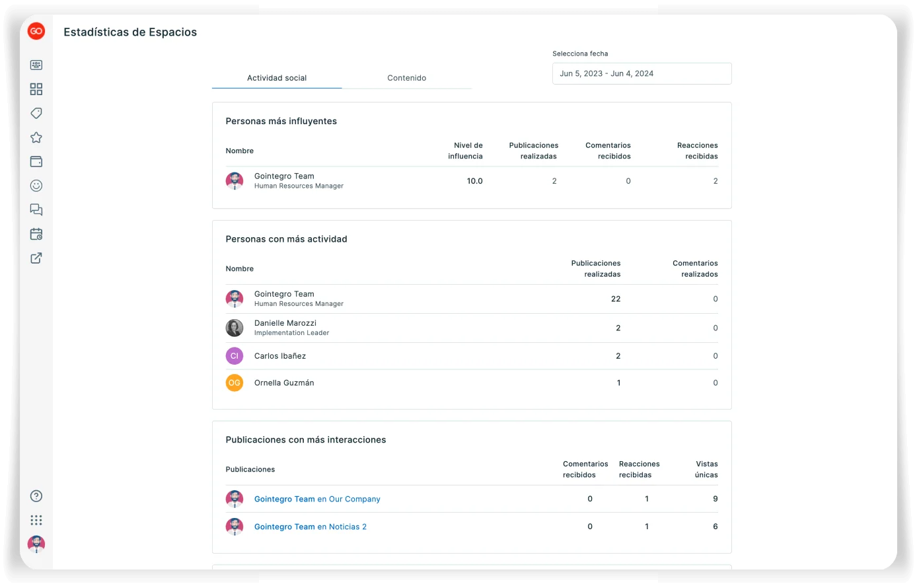Viewport: 917px width, 588px height.
Task: Click the Personas con más actividad heading
Action: (286, 239)
